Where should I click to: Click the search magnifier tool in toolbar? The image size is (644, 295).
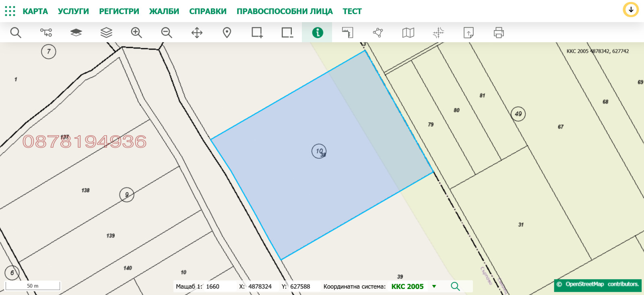pyautogui.click(x=16, y=33)
